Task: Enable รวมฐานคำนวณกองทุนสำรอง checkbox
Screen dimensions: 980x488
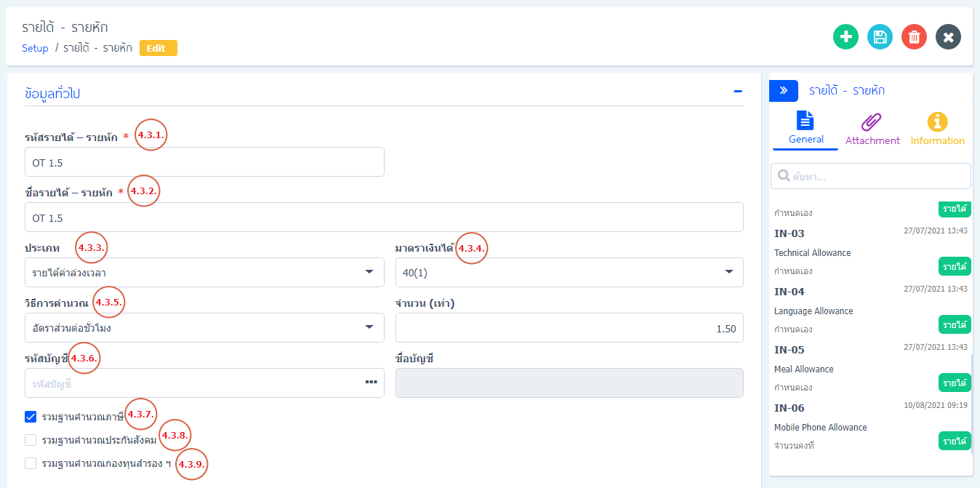Action: click(x=31, y=463)
